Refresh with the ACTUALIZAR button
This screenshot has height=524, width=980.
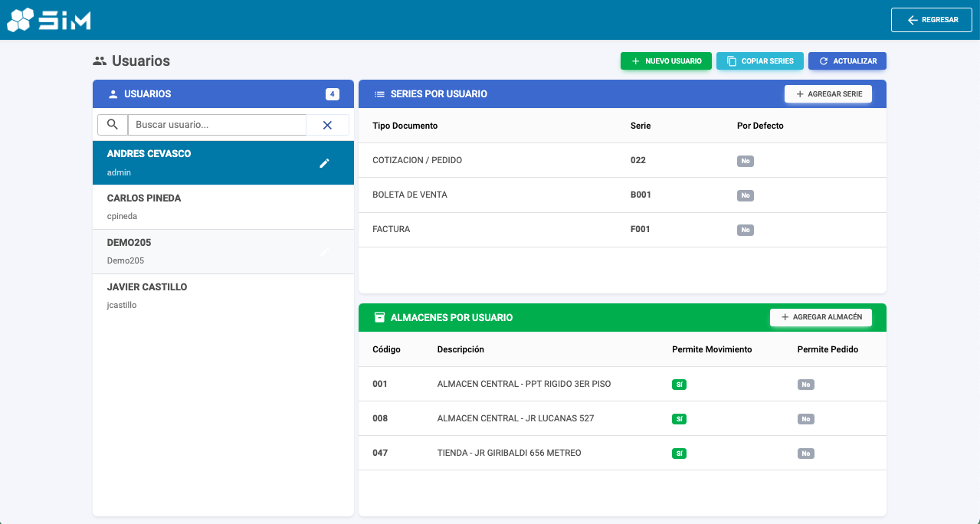(847, 61)
